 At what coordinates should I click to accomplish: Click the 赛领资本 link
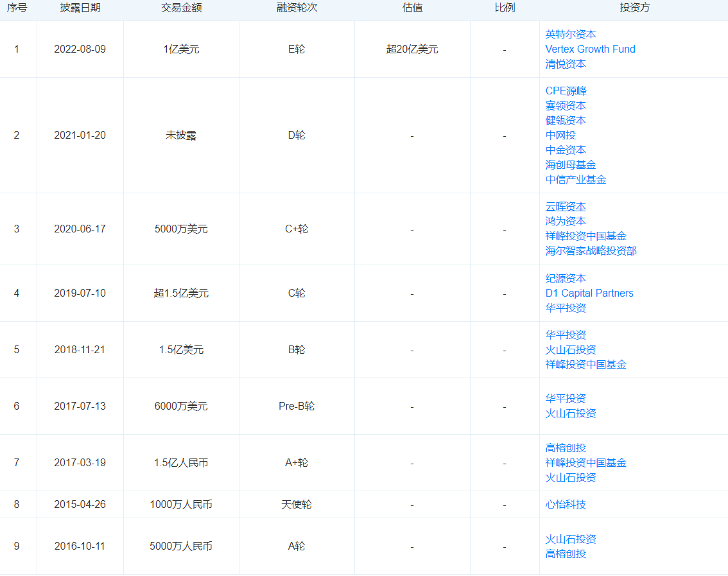(566, 106)
